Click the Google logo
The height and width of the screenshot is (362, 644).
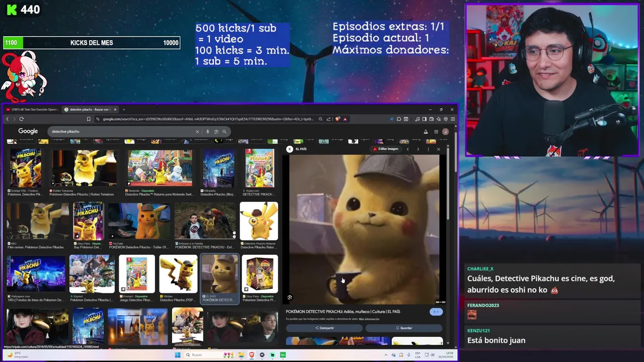click(x=28, y=131)
